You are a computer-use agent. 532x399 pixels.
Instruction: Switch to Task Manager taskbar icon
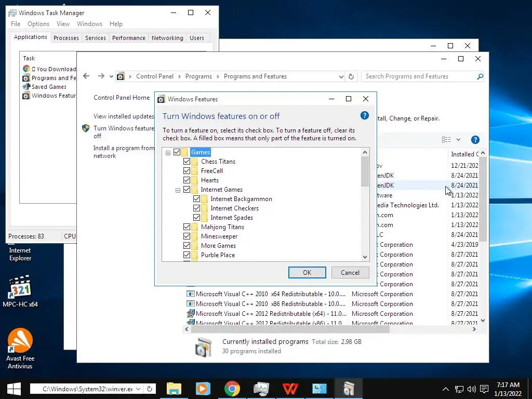tap(261, 389)
